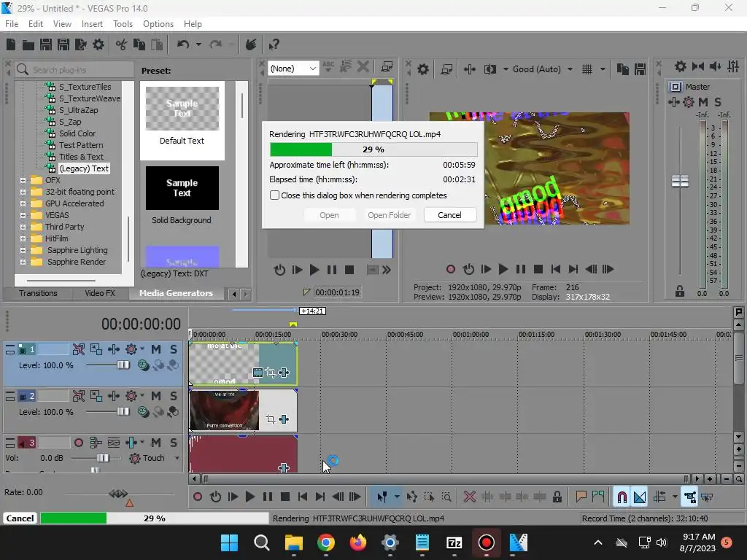
Task: Click the Undo arrow icon
Action: (183, 44)
